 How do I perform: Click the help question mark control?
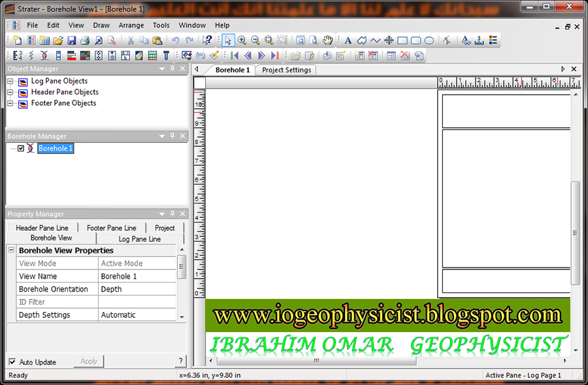click(x=181, y=362)
